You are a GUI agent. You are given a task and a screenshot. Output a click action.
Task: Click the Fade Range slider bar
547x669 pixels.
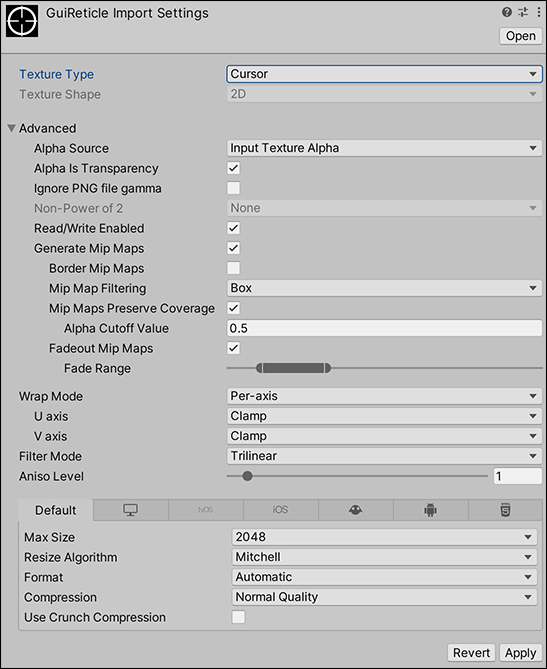coord(294,368)
